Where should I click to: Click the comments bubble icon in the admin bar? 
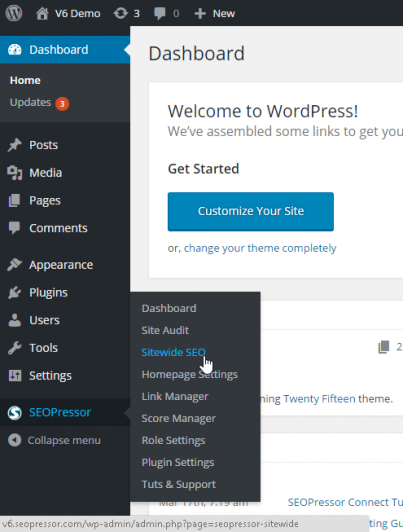160,14
